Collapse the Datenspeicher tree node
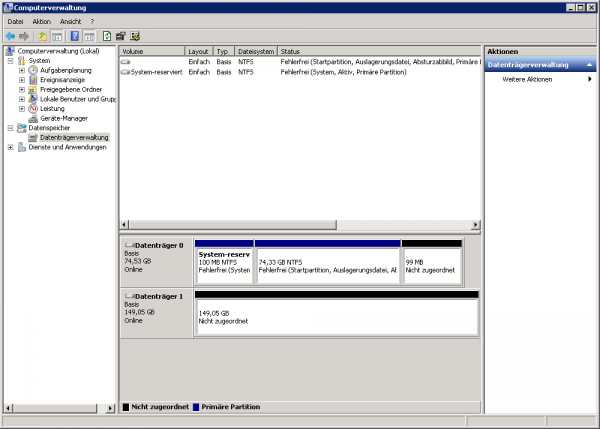 (10, 128)
